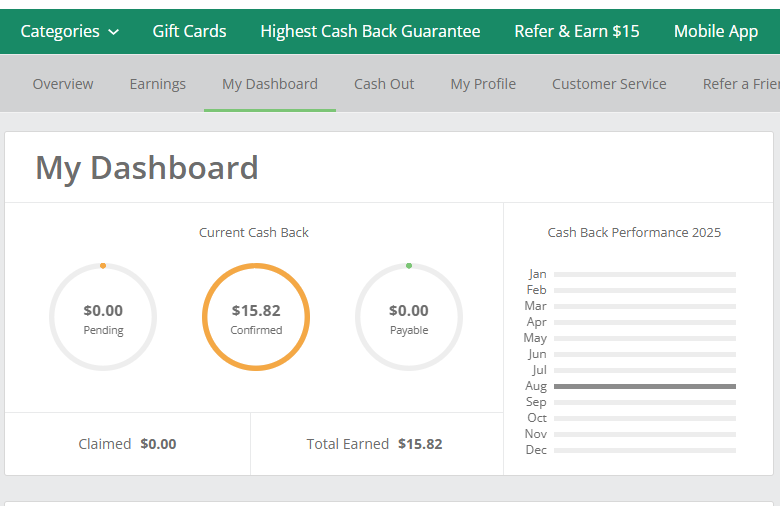The width and height of the screenshot is (780, 506).
Task: Go to the Mobile App page
Action: 715,31
